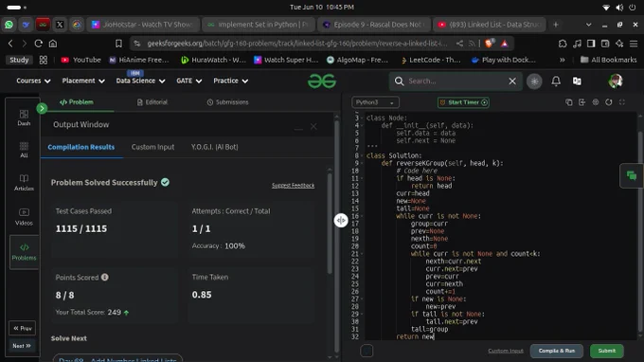This screenshot has height=362, width=644.
Task: Expand the Placement dropdown menu
Action: tap(83, 81)
